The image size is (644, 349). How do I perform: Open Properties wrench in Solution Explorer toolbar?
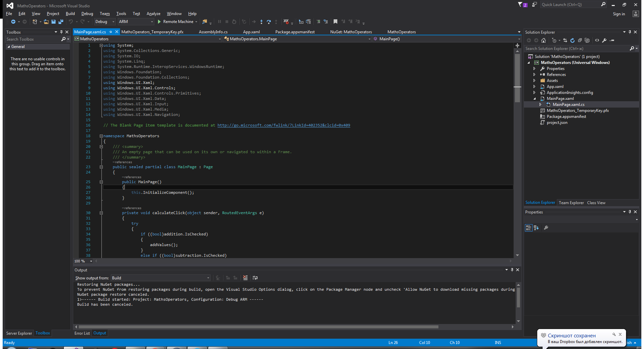click(604, 40)
